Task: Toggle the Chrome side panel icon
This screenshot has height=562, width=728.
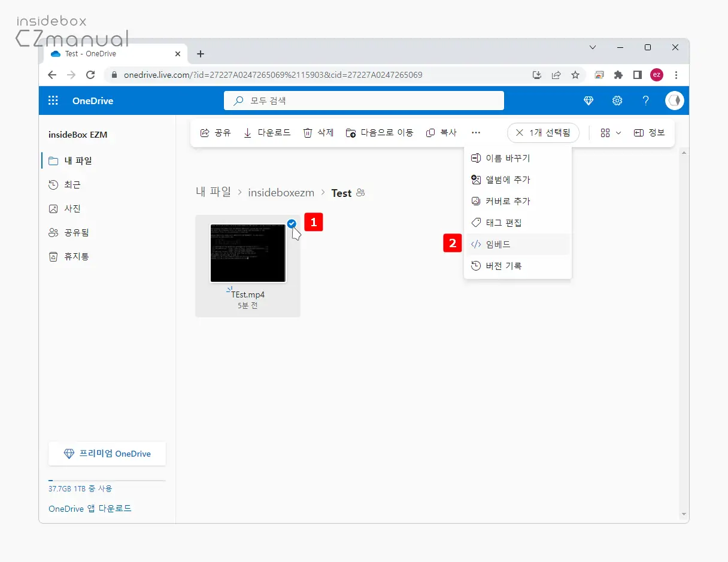Action: coord(638,75)
